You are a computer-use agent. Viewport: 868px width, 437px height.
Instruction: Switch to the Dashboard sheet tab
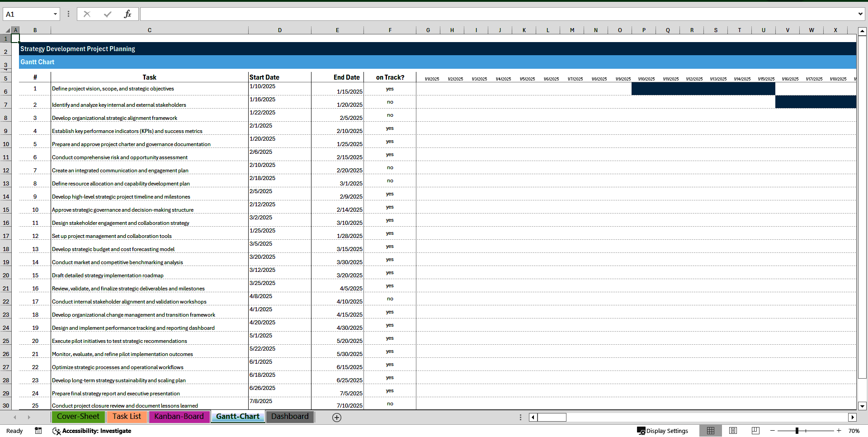289,417
